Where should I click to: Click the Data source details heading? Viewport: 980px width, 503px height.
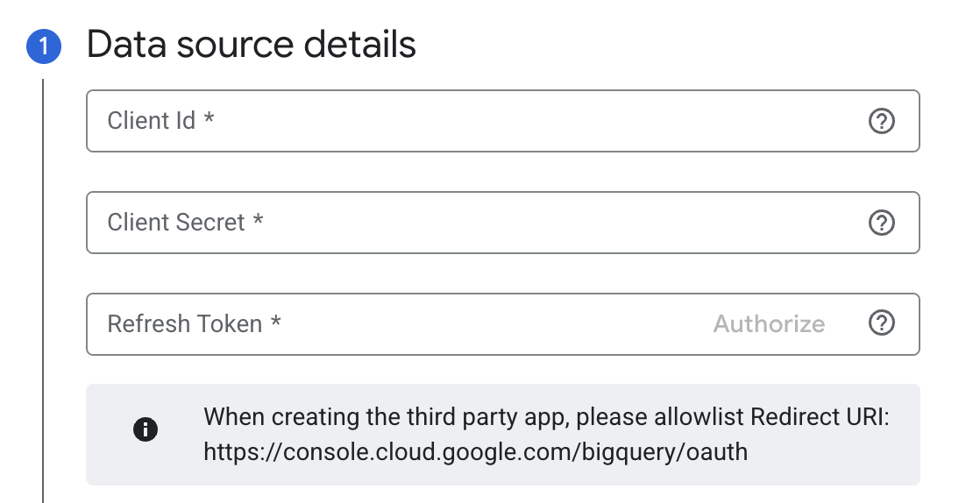point(252,44)
